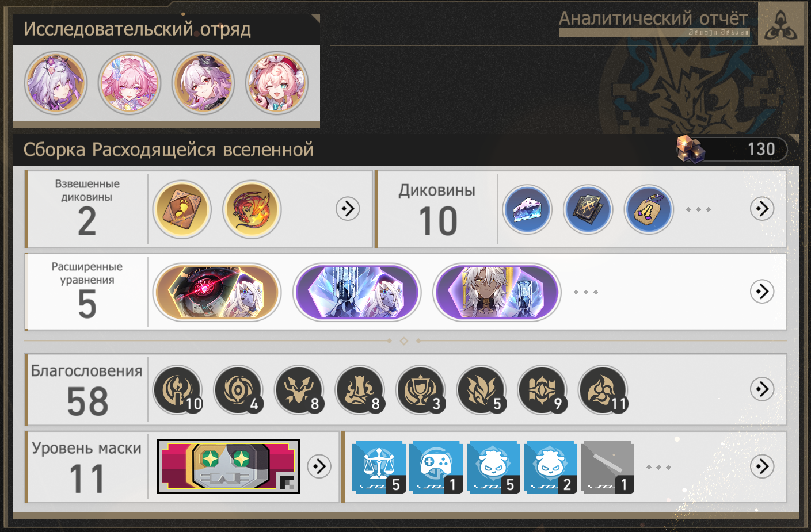
Task: Click the footprint card weighted curio icon
Action: click(x=182, y=209)
